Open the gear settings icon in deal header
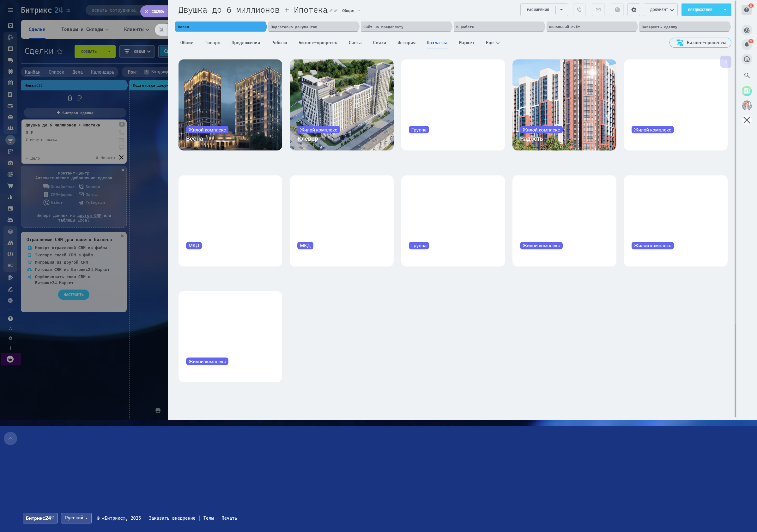757x532 pixels. 633,10
